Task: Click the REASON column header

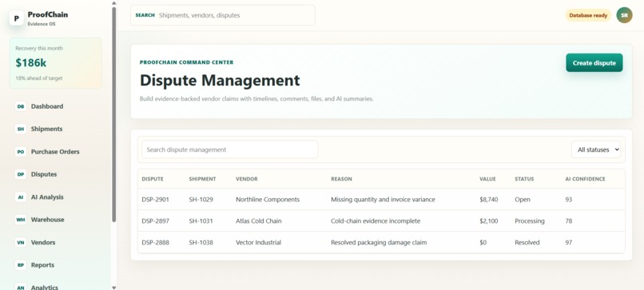Action: 341,179
